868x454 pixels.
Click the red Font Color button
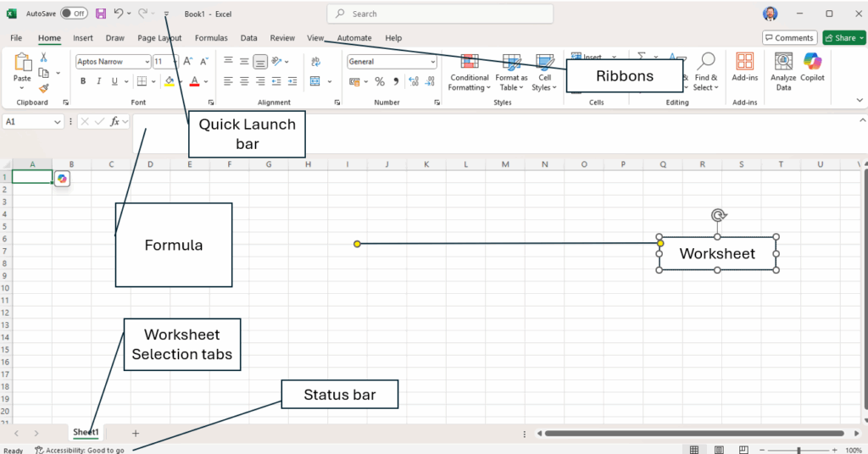click(x=194, y=81)
